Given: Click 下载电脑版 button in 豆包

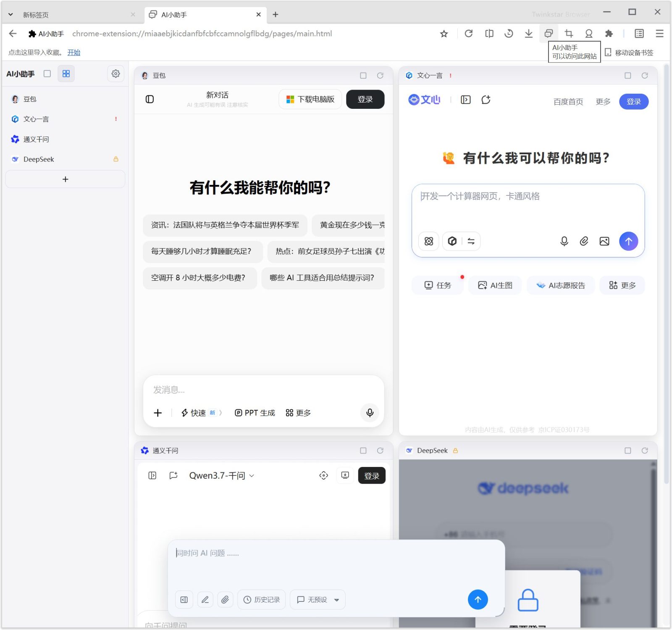Looking at the screenshot, I should click(x=310, y=99).
